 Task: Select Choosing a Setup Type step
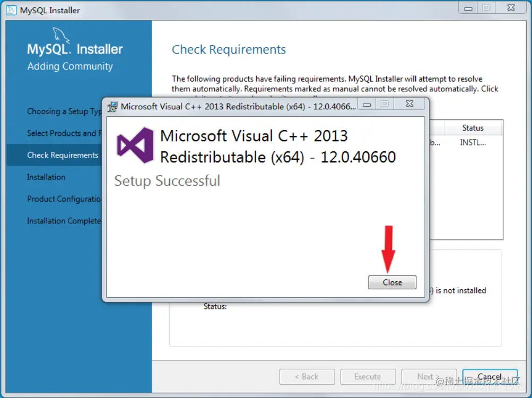64,111
